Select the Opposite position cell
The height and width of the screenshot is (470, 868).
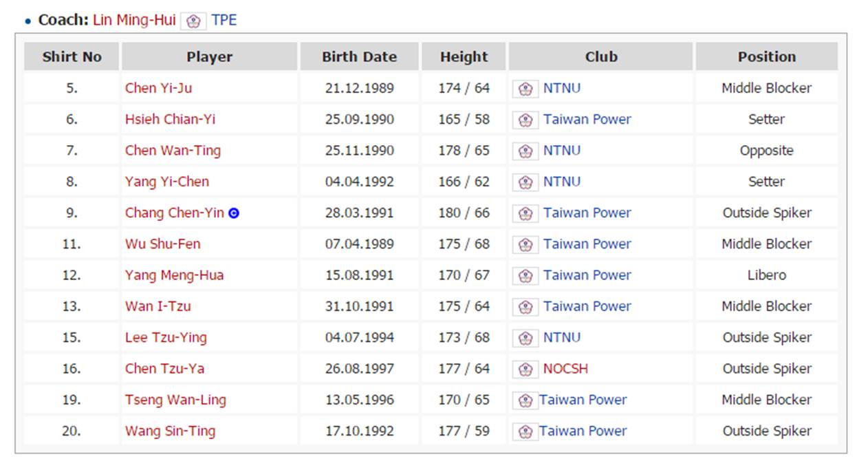767,150
